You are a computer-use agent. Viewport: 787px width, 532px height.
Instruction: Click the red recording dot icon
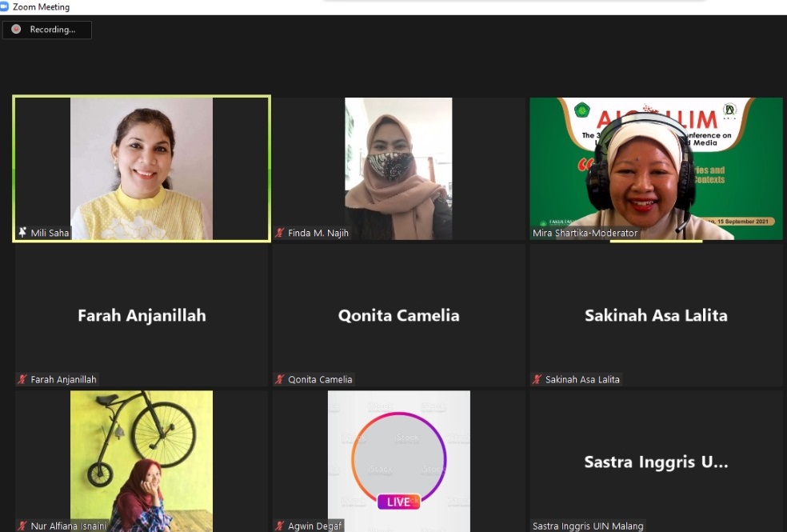coord(16,30)
